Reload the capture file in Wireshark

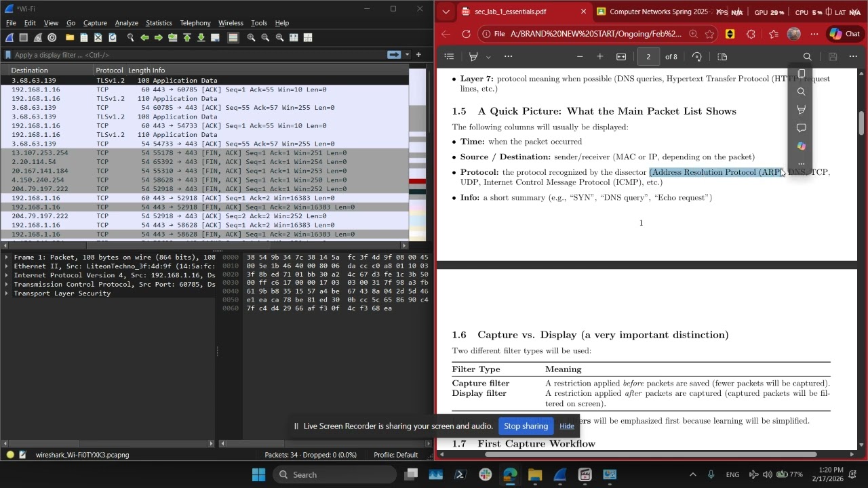(113, 38)
